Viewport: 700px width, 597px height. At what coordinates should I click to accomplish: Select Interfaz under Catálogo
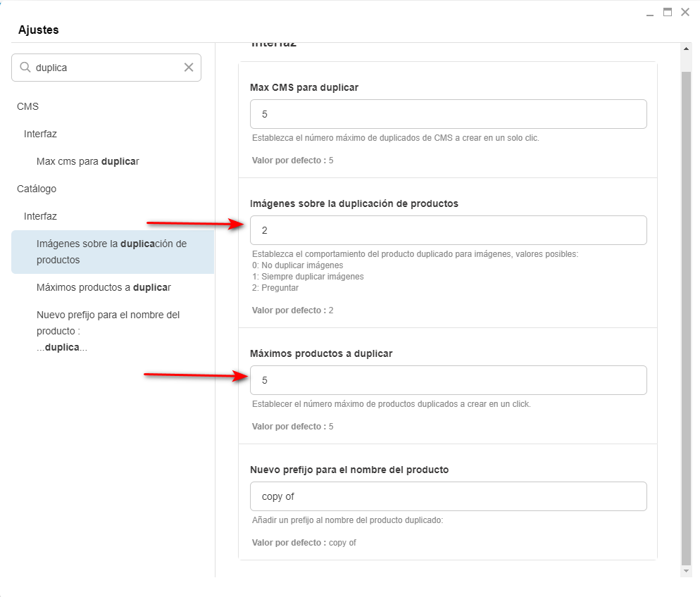(40, 216)
